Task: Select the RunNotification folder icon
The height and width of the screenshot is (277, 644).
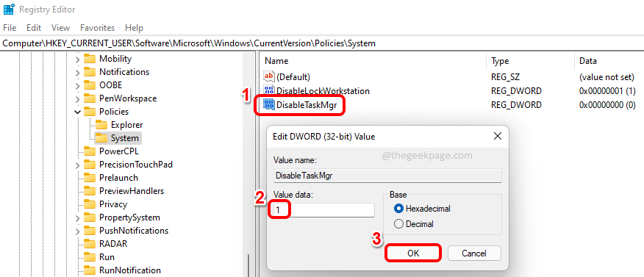Action: point(90,270)
